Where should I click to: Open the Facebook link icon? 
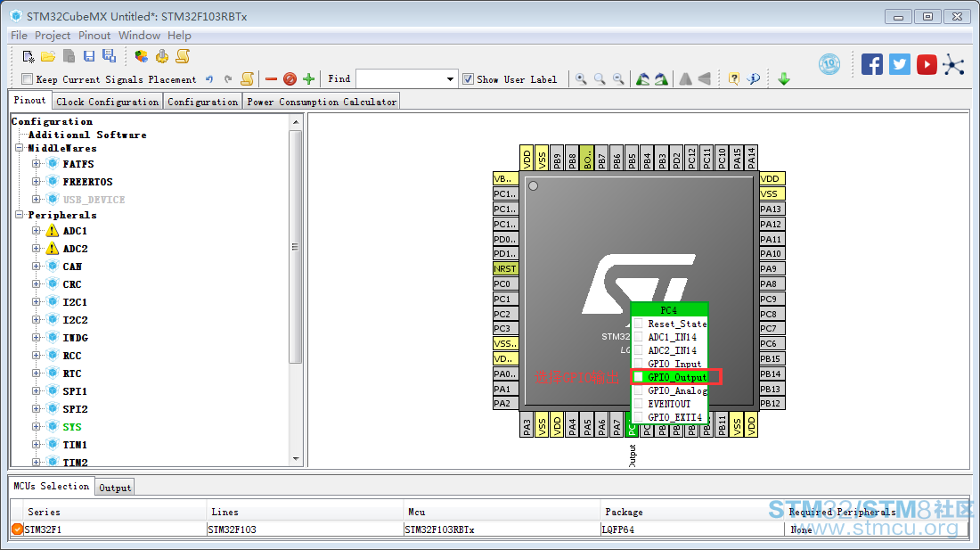pyautogui.click(x=872, y=64)
